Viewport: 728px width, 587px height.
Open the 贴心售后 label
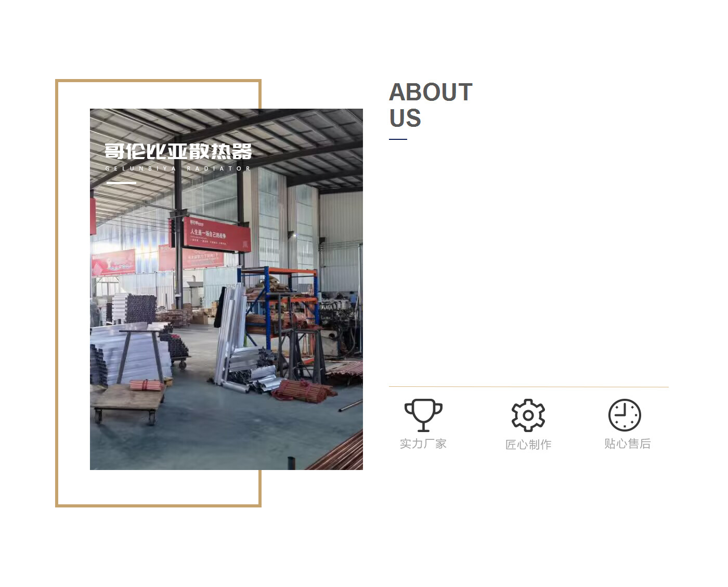628,443
